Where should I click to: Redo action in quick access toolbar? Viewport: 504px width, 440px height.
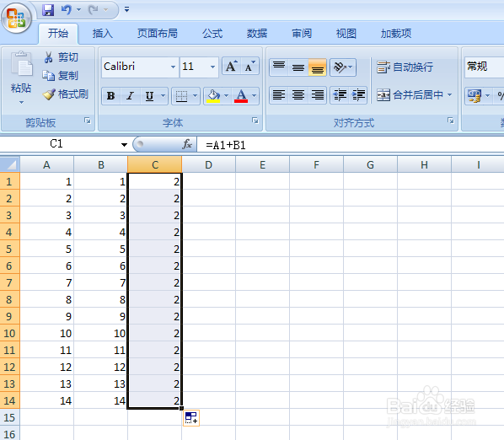coord(94,10)
